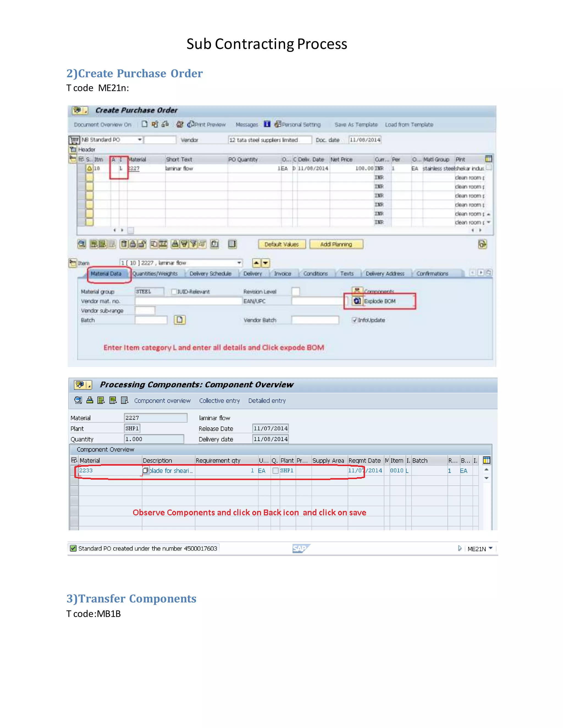This screenshot has height=728, width=563.
Task: Click the export icon at right of item toolbar
Action: click(x=482, y=244)
